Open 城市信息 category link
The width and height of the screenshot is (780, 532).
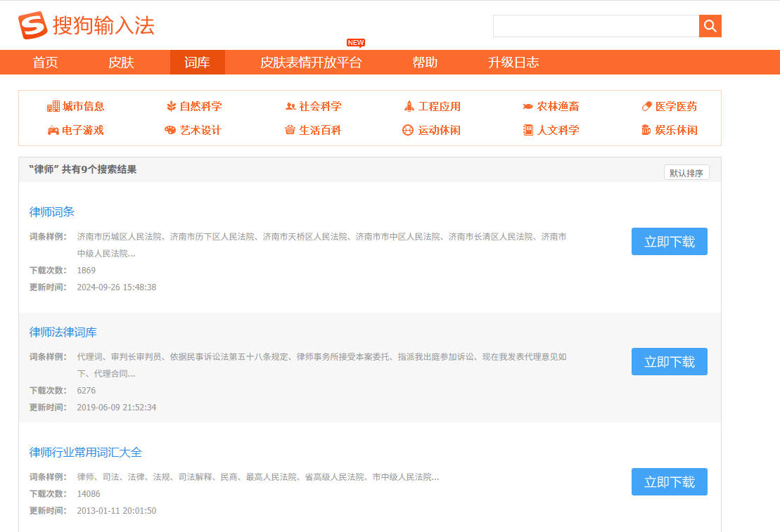pos(83,106)
